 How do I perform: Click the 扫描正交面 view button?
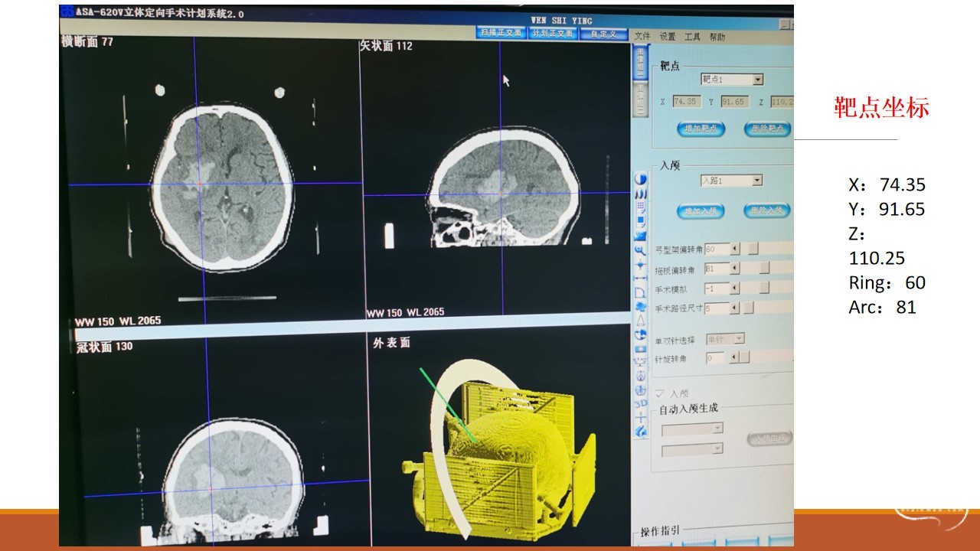[x=500, y=33]
